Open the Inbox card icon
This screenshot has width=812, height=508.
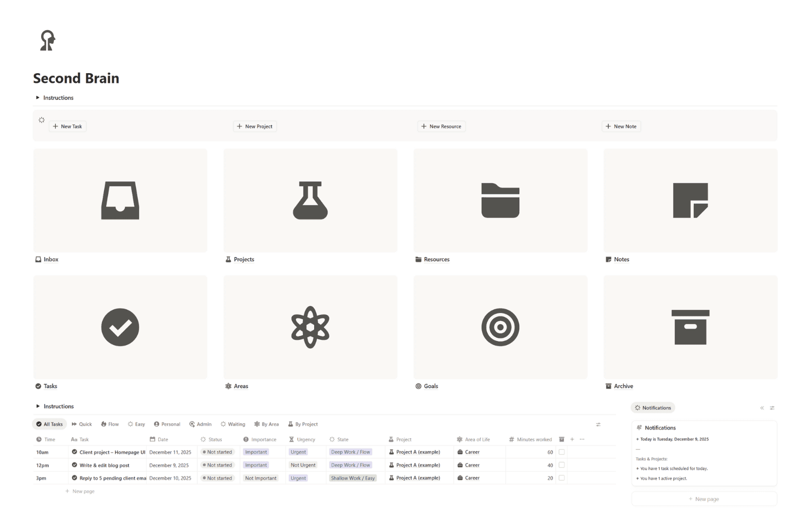[120, 200]
